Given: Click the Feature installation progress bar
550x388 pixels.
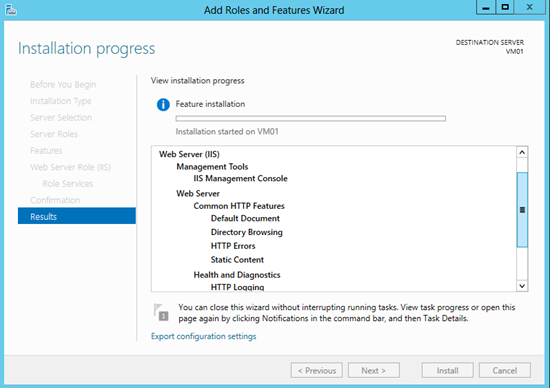Looking at the screenshot, I should pos(310,119).
